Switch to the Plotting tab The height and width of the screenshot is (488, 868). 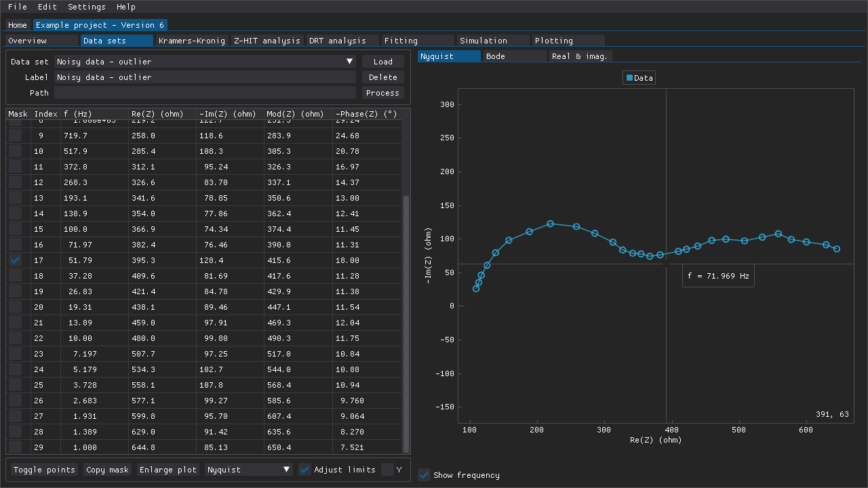tap(568, 41)
